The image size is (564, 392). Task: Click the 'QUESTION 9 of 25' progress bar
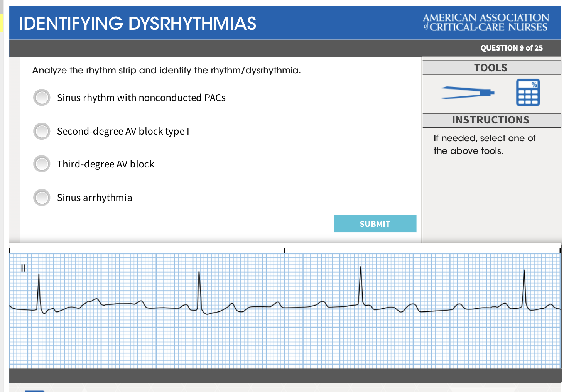pos(512,48)
